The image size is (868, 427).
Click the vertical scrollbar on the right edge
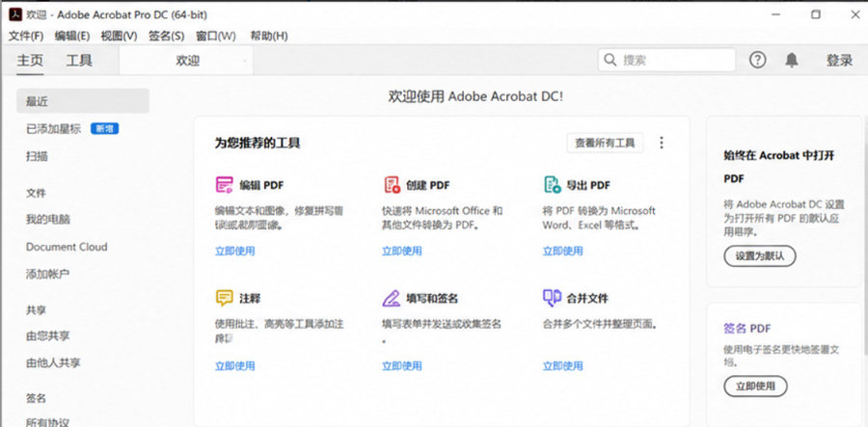click(x=865, y=238)
